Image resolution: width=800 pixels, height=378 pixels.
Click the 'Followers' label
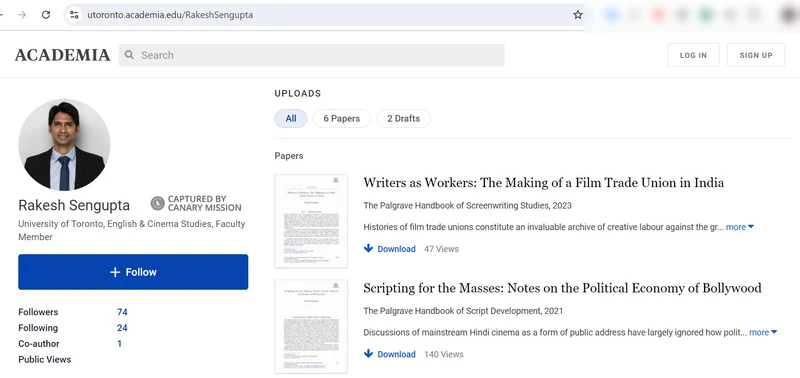pos(38,312)
